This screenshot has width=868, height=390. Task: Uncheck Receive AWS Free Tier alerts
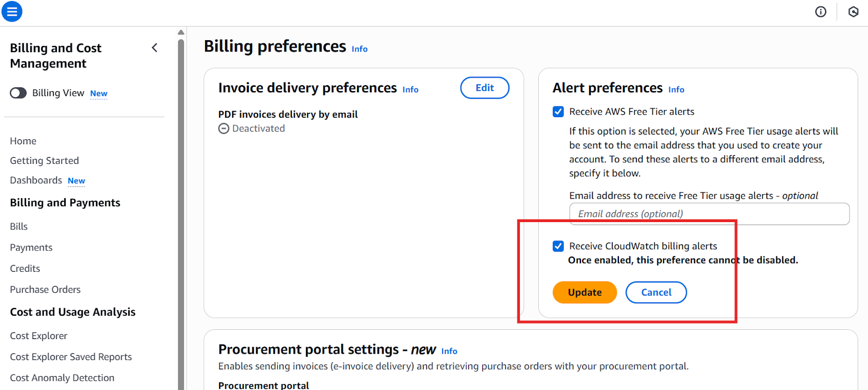[558, 111]
